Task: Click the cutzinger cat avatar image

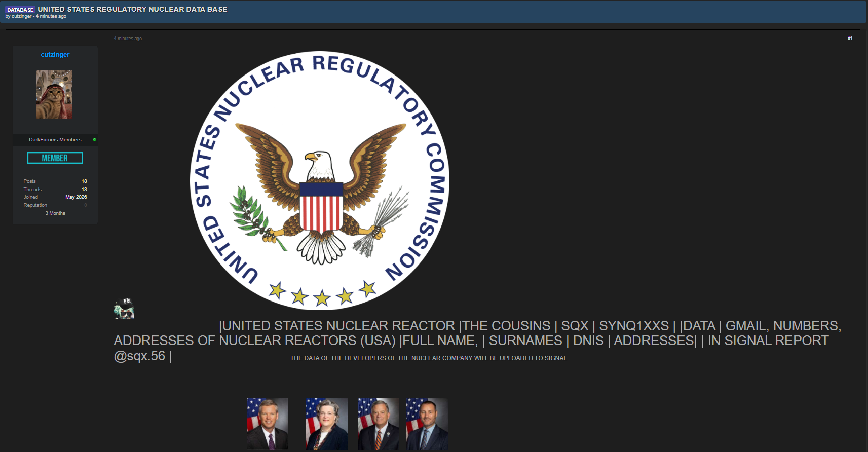Action: [54, 94]
